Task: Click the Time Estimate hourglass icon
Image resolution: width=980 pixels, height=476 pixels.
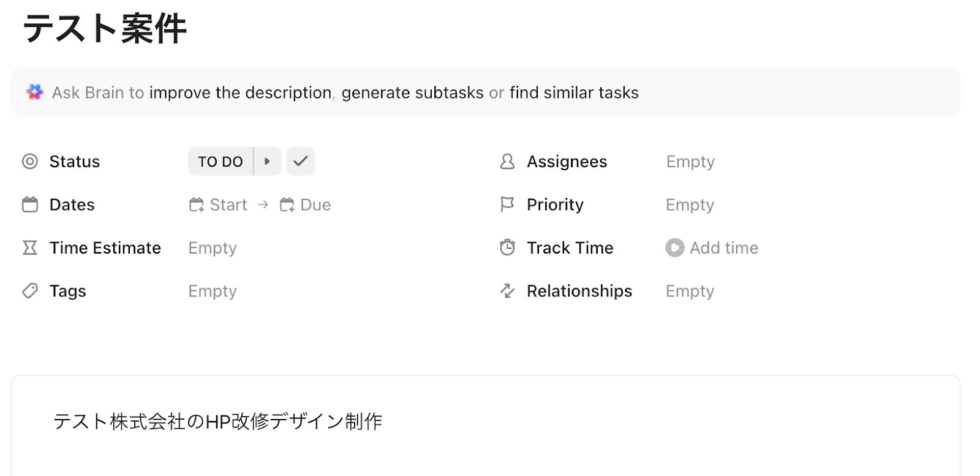Action: (30, 247)
